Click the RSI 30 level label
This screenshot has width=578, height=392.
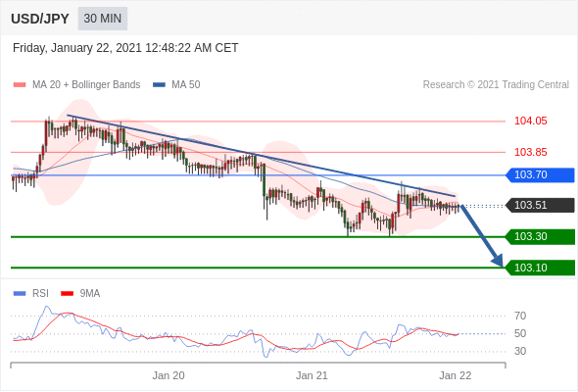520,351
